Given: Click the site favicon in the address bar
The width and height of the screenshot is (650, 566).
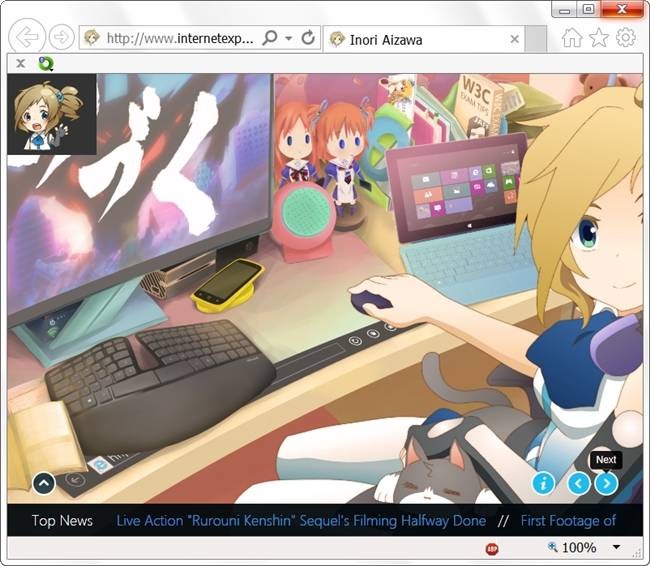Looking at the screenshot, I should pos(92,38).
